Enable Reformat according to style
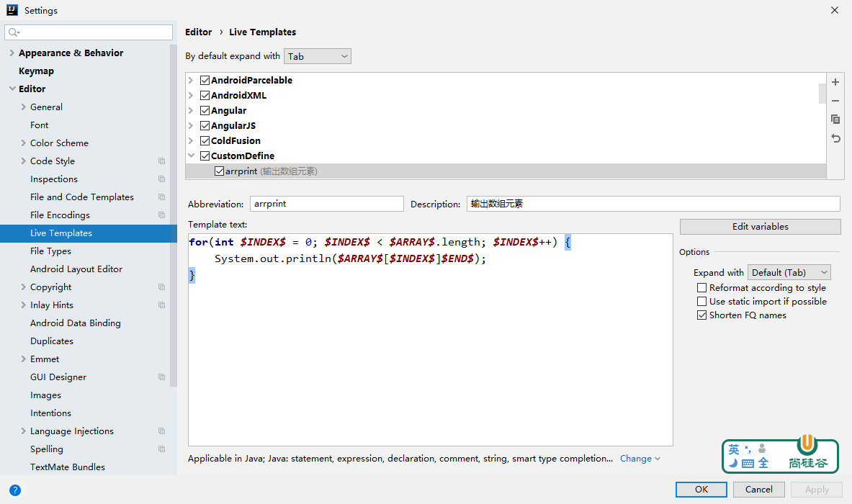 (x=701, y=288)
